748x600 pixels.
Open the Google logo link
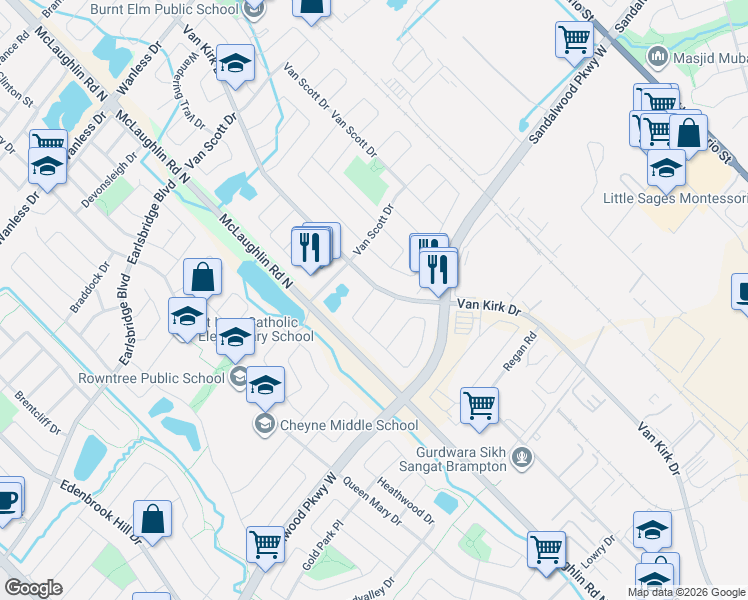pyautogui.click(x=33, y=588)
